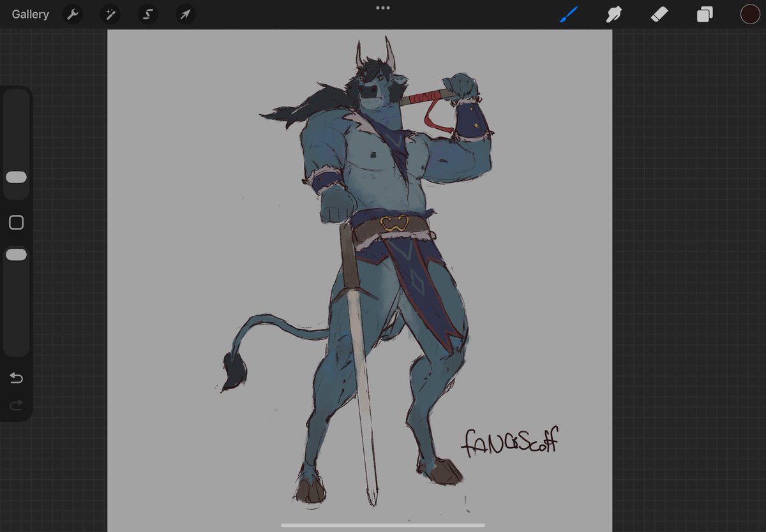The height and width of the screenshot is (532, 766).
Task: Select the Eraser tool
Action: click(659, 14)
